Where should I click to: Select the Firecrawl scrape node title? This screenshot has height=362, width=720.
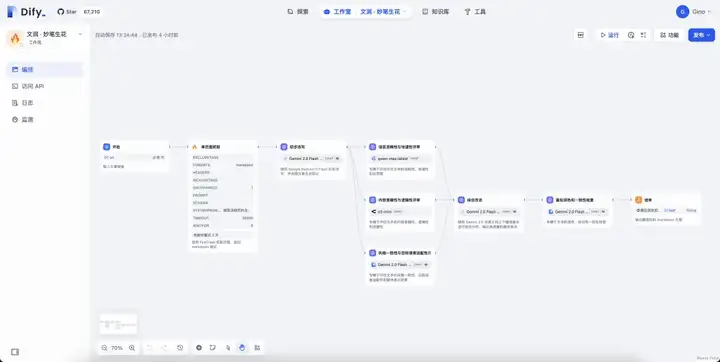(x=211, y=147)
